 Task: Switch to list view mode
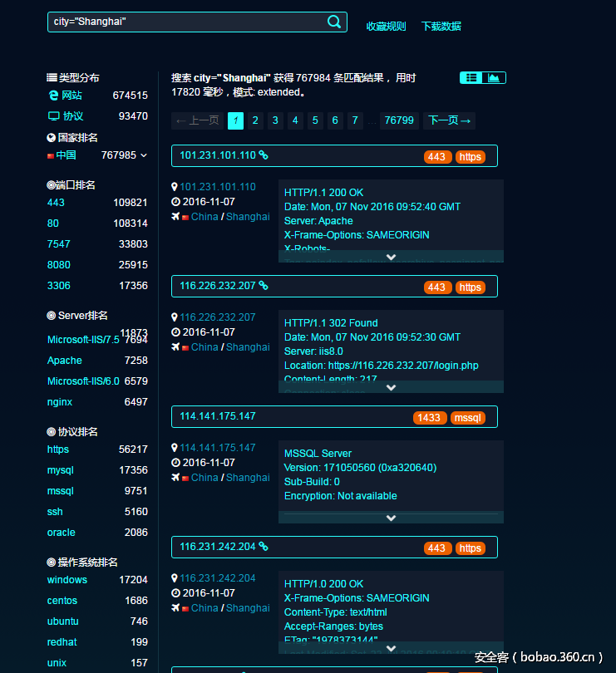point(471,78)
